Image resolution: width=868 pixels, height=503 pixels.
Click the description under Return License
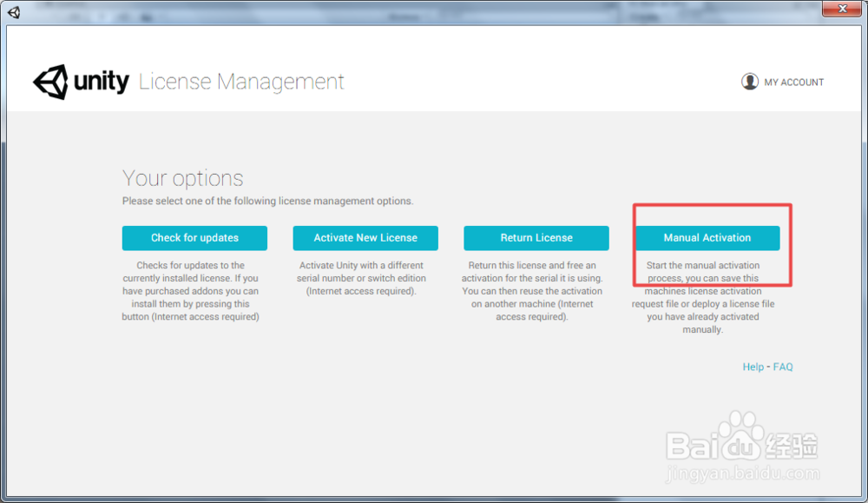pos(532,291)
